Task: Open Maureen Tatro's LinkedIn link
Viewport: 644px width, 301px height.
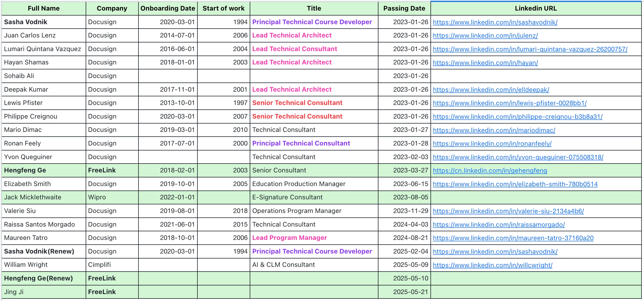Action: pyautogui.click(x=513, y=238)
